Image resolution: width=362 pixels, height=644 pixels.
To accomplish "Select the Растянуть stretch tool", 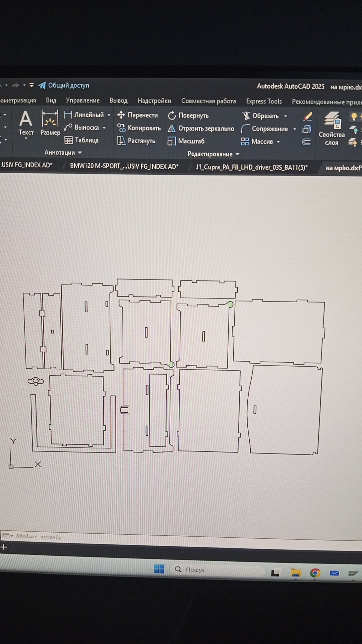I will tap(136, 141).
